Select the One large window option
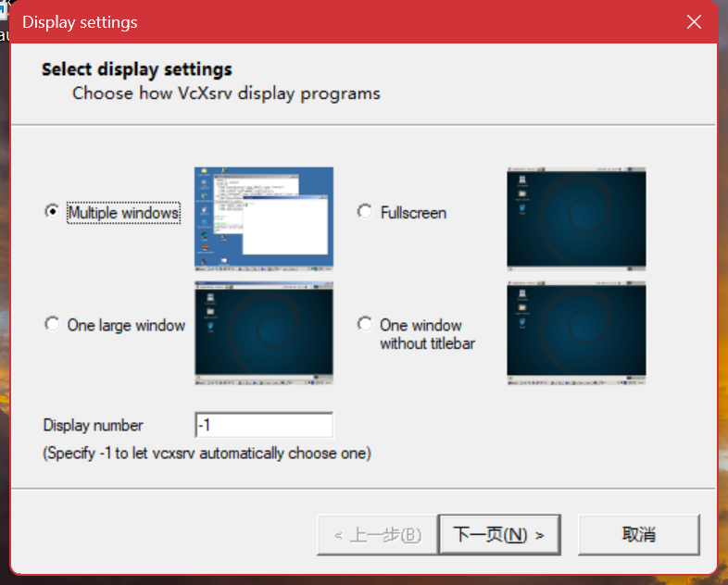Image resolution: width=728 pixels, height=585 pixels. pyautogui.click(x=53, y=324)
